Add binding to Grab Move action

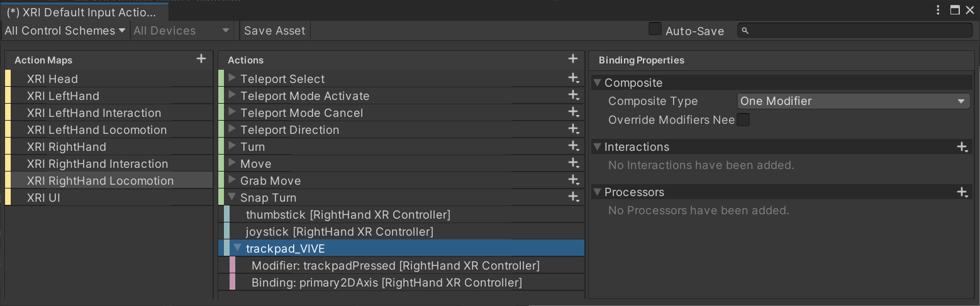pyautogui.click(x=574, y=180)
